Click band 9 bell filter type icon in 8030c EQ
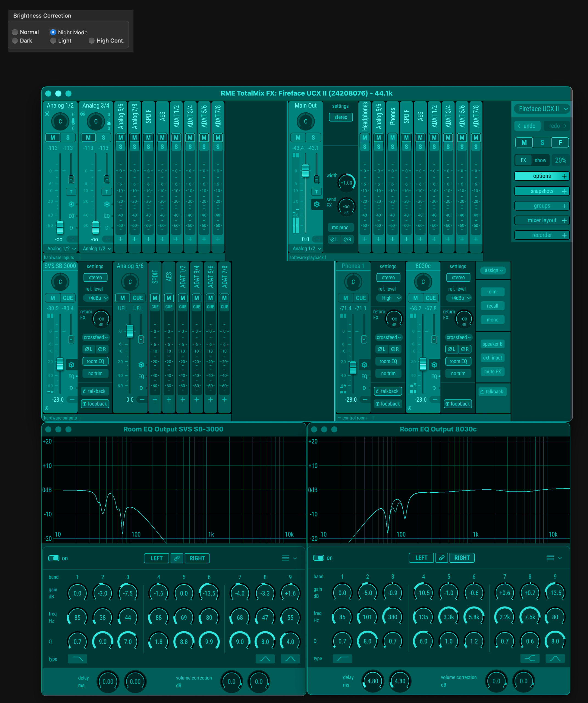 pyautogui.click(x=555, y=659)
